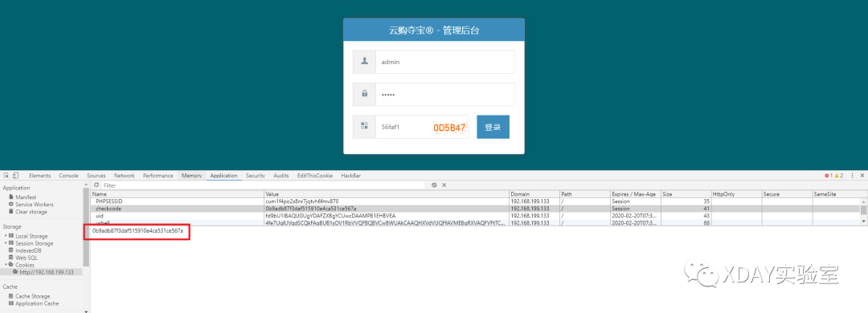Open the Sources tab
Screen dimensions: 868x313
(x=96, y=175)
